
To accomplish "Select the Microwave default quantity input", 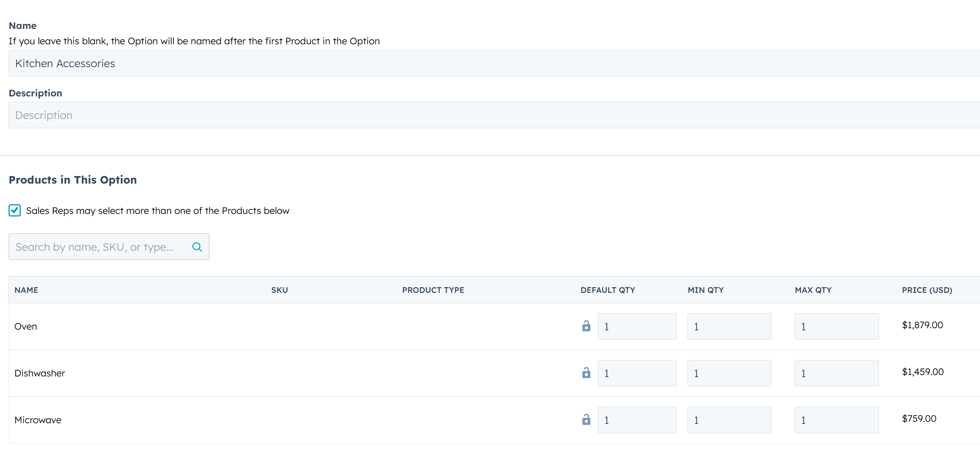I will 637,420.
